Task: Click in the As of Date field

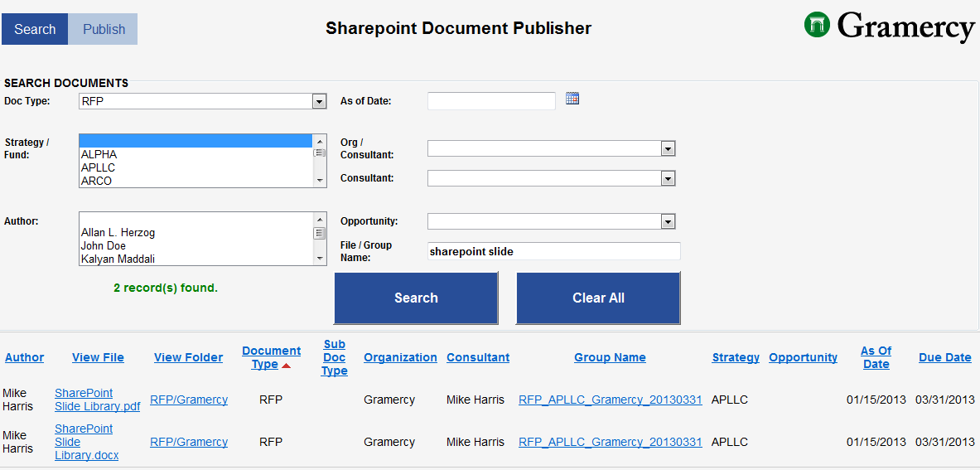Action: click(491, 100)
